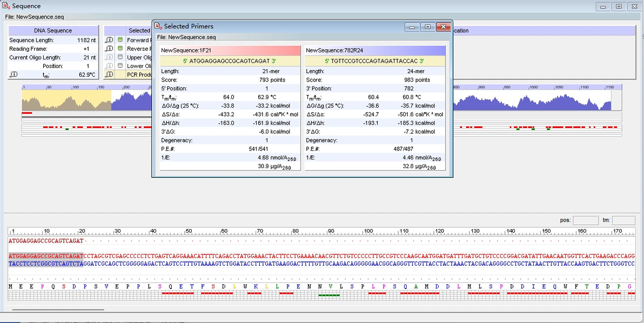
Task: Click the Reverse Primer info icon
Action: coord(109,49)
